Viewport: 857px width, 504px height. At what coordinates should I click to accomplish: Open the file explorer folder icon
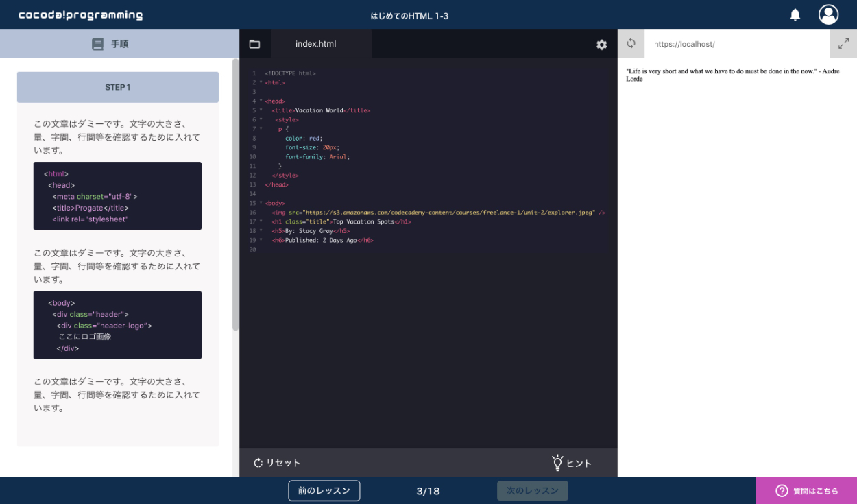pos(254,44)
